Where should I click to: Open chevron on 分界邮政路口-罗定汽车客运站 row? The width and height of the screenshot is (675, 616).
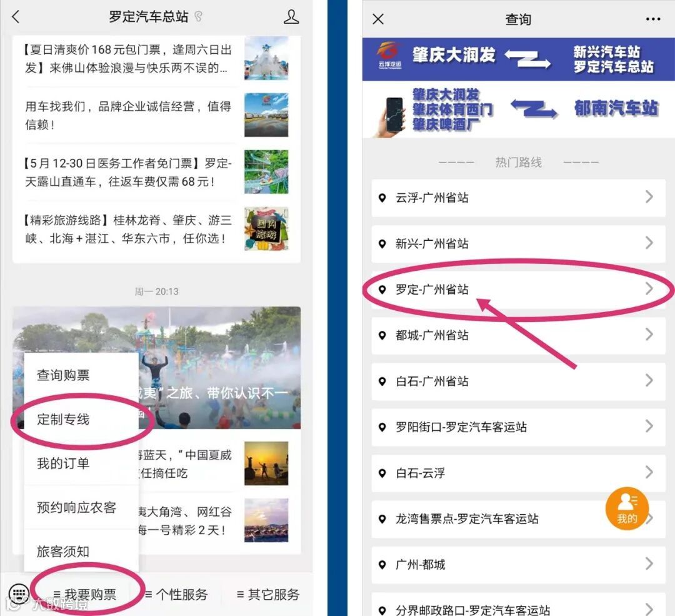649,608
